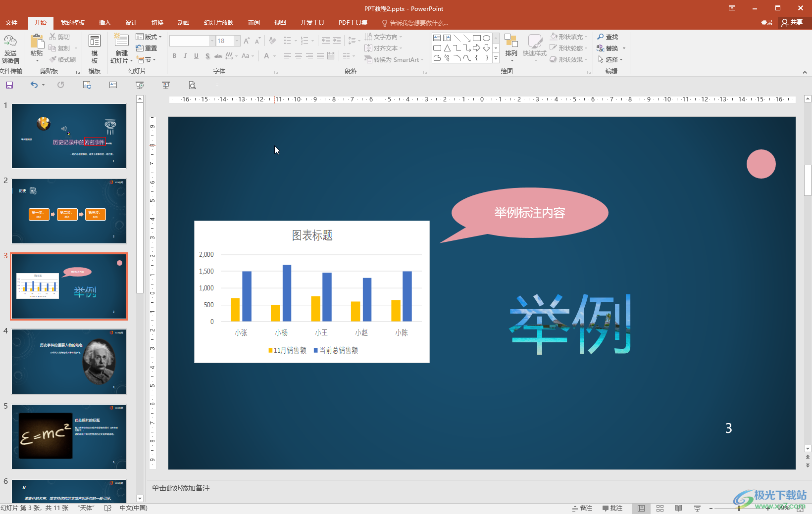Image resolution: width=812 pixels, height=514 pixels.
Task: Open the 视图 view tab
Action: point(280,23)
